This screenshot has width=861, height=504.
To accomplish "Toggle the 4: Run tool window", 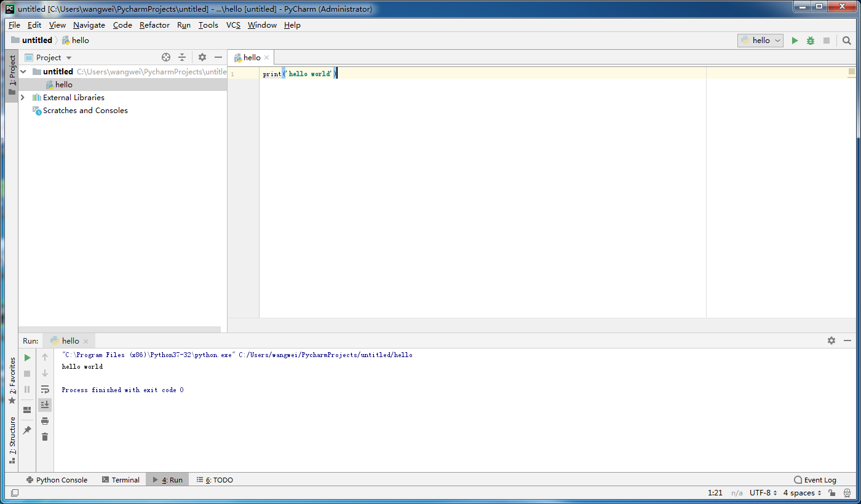I will (167, 480).
